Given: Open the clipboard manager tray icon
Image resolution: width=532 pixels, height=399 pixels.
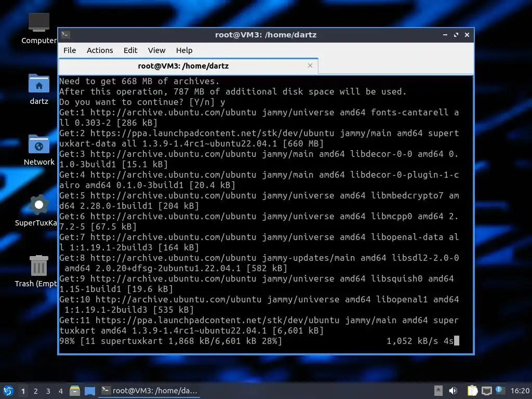Looking at the screenshot, I should pos(472,391).
